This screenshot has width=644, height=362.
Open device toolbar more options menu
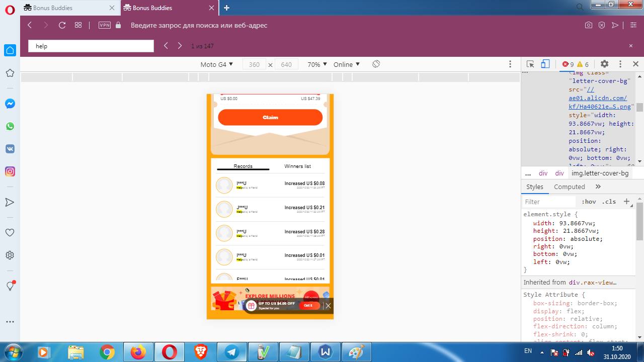(510, 64)
